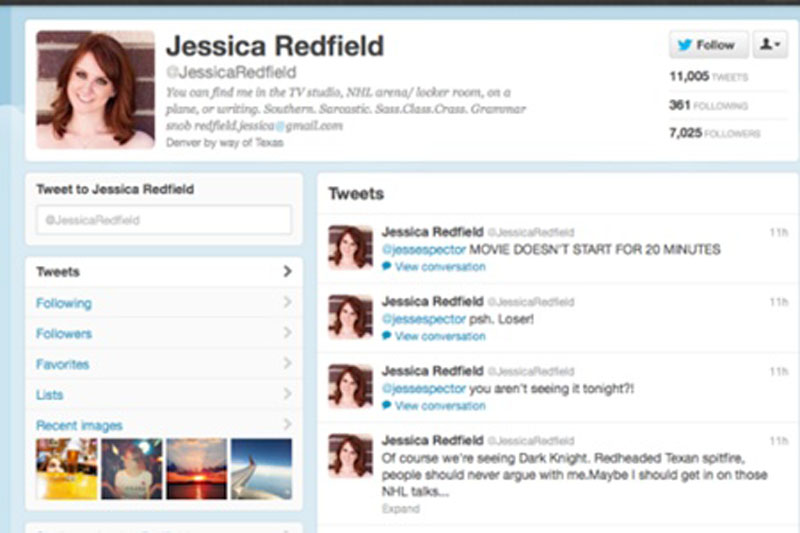Click the 11,005 Tweets count
This screenshot has height=533, width=800.
click(x=709, y=77)
